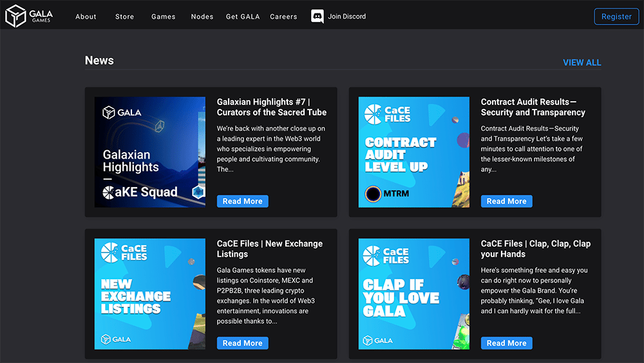Select Nodes in the navigation bar
This screenshot has width=644, height=363.
[x=202, y=17]
